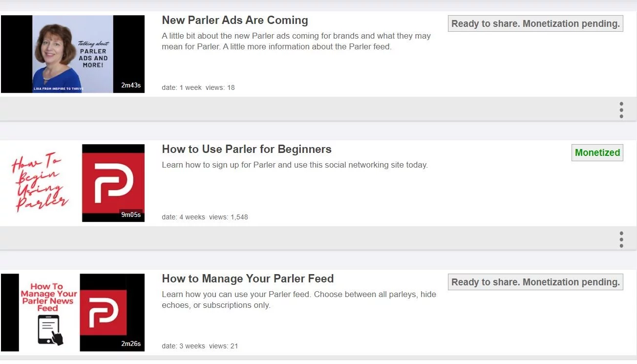Select the 2m26s duration label

coord(131,343)
